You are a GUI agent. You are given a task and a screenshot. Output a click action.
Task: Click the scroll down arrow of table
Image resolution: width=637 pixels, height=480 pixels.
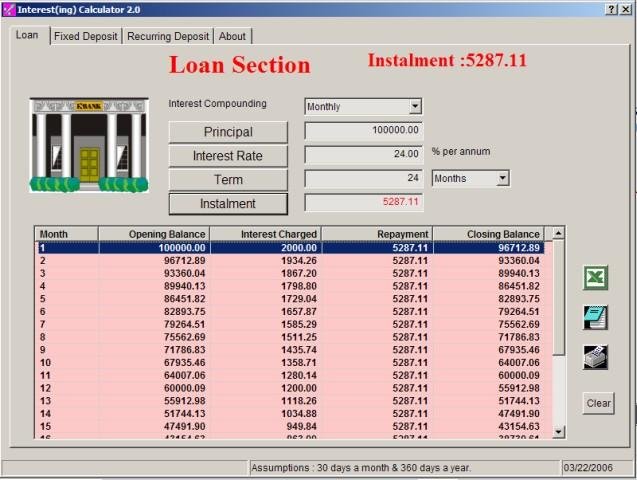(558, 431)
